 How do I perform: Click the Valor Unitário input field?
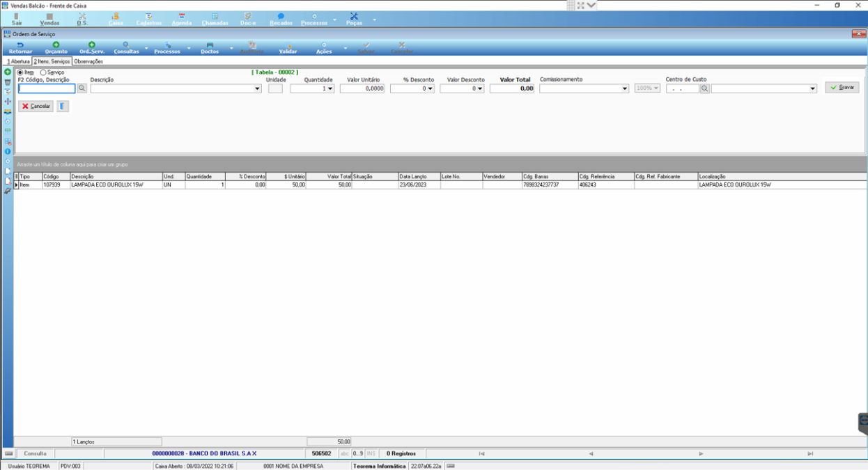coord(362,88)
